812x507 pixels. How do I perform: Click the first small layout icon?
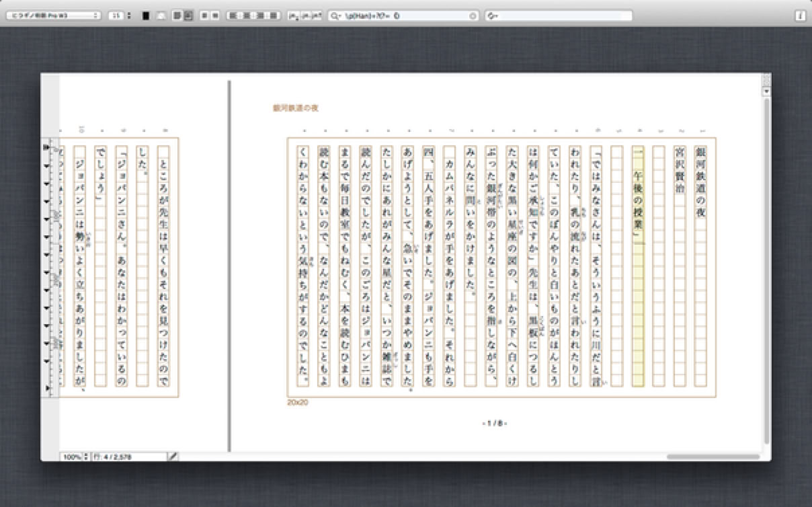click(x=205, y=15)
